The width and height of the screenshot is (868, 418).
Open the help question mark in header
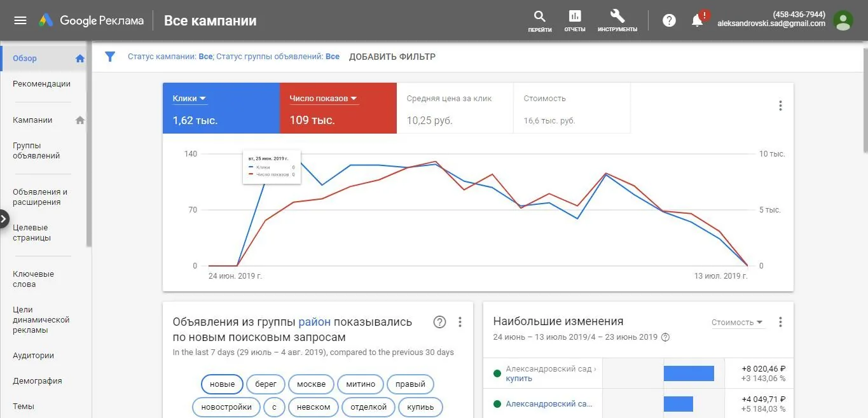click(x=669, y=20)
